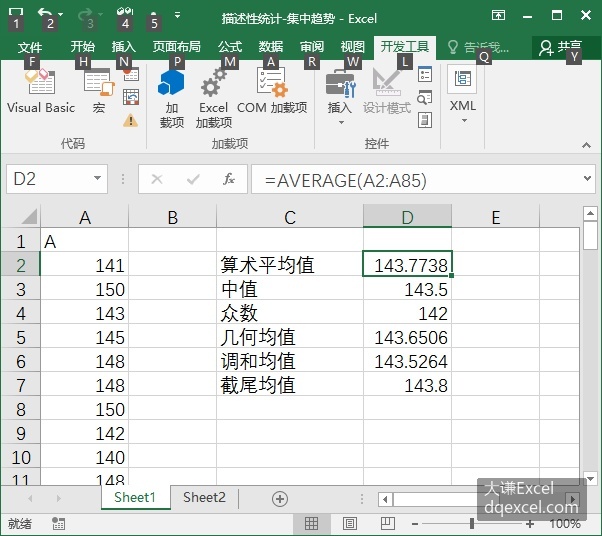Screen dimensions: 602x536
Task: Switch to the 插入 ribbon tab
Action: (x=124, y=47)
